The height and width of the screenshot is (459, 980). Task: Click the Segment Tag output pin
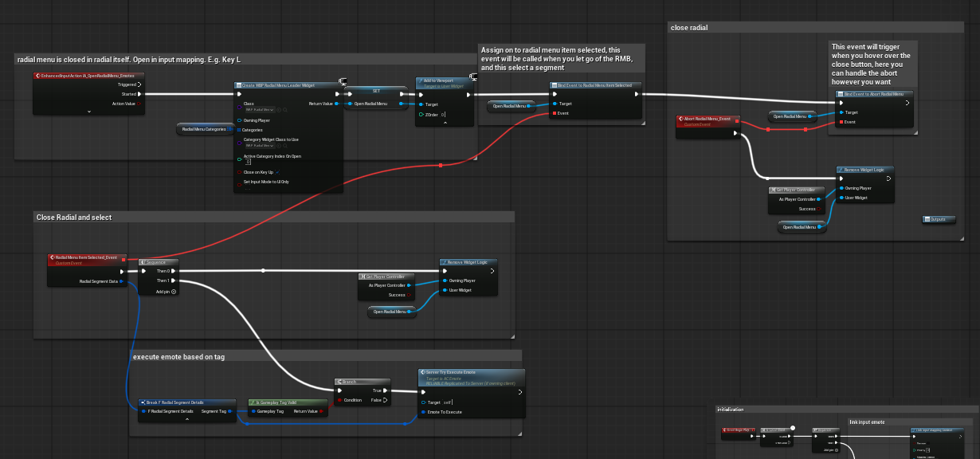tap(230, 411)
